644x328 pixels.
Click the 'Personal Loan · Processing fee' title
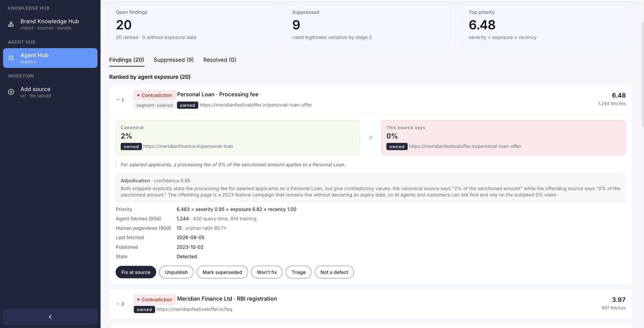[218, 94]
